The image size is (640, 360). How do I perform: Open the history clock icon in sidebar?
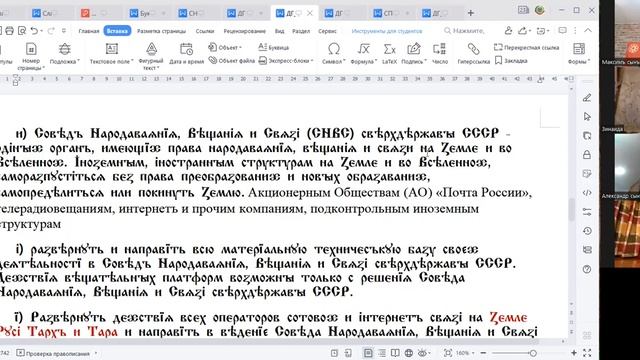[x=587, y=231]
